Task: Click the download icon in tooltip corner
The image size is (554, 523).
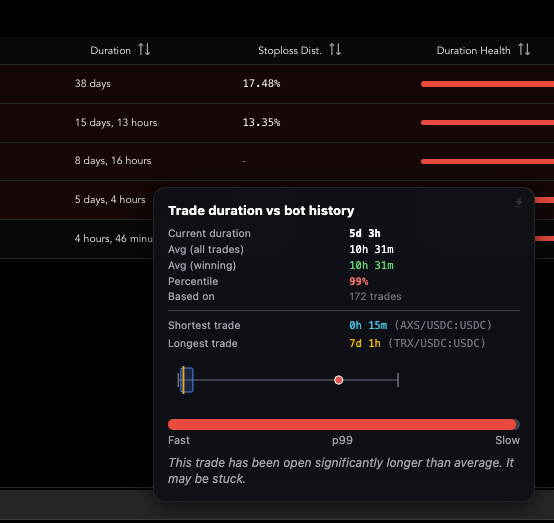Action: [519, 202]
